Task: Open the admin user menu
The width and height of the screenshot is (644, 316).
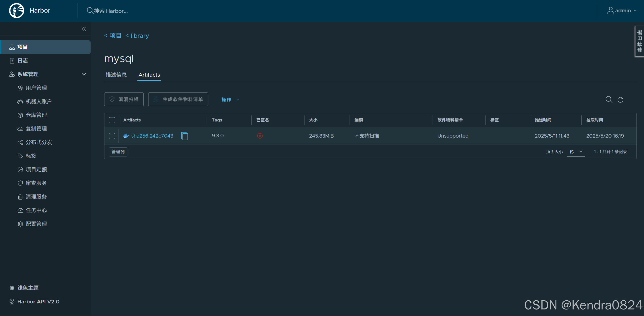Action: (622, 11)
